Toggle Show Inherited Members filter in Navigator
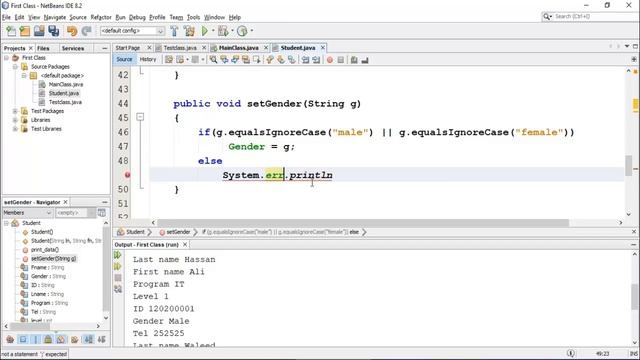The width and height of the screenshot is (640, 360). 10,340
